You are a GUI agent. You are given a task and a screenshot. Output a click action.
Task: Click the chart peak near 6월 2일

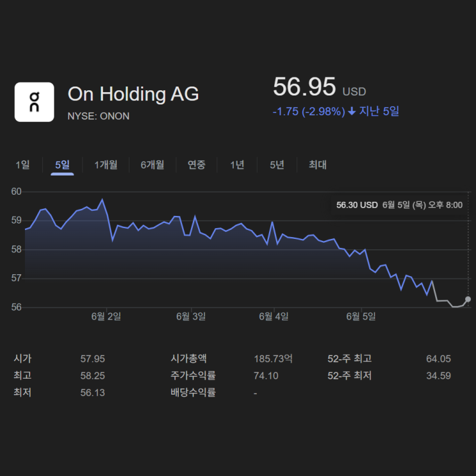(x=103, y=199)
